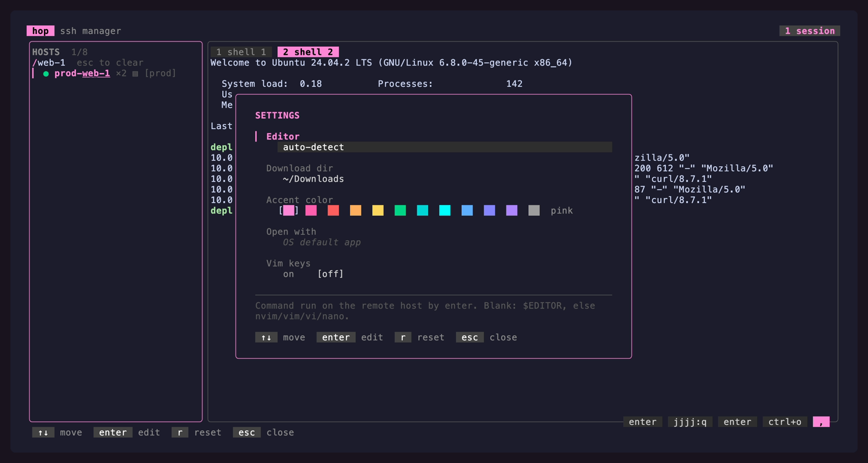Click the auto-detect Editor field
868x463 pixels.
click(444, 147)
